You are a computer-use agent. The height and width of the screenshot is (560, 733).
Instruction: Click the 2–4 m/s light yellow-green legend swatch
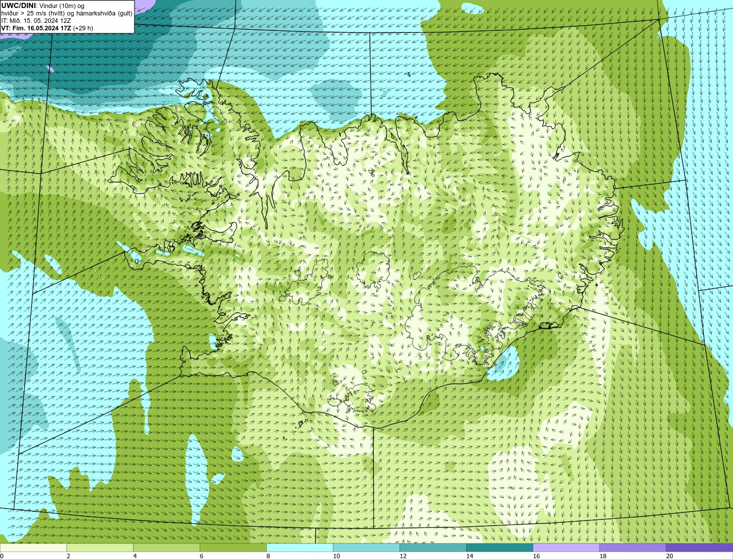100,547
